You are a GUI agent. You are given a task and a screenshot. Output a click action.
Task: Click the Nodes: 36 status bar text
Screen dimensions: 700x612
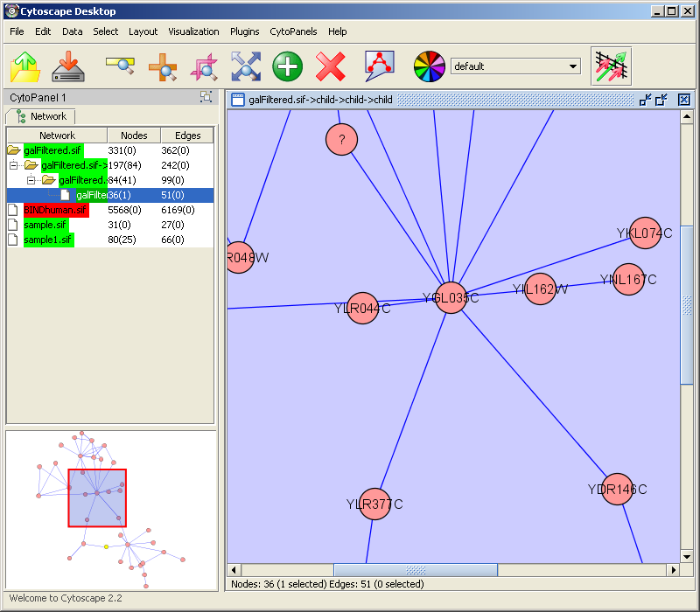click(327, 584)
